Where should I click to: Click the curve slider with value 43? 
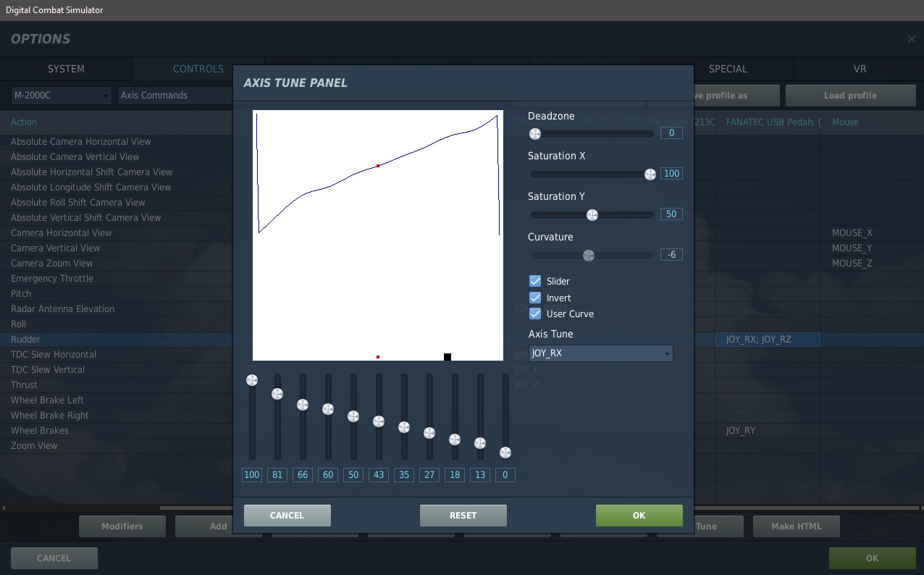coord(379,421)
